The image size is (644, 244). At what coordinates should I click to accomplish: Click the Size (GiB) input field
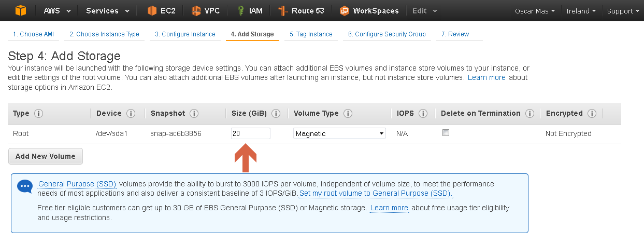(251, 133)
